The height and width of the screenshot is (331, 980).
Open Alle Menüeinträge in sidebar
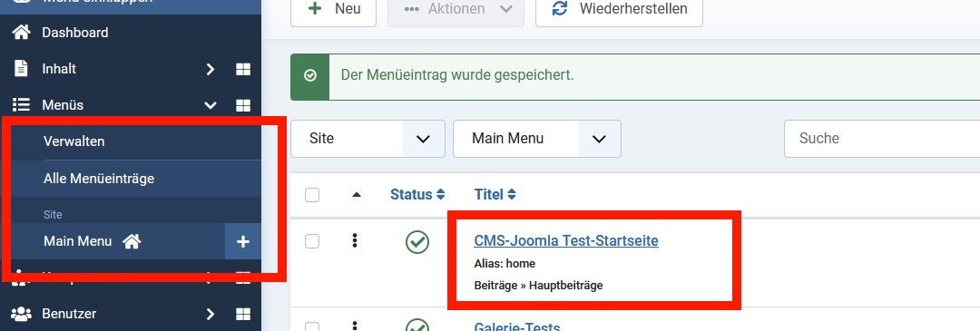(x=99, y=179)
